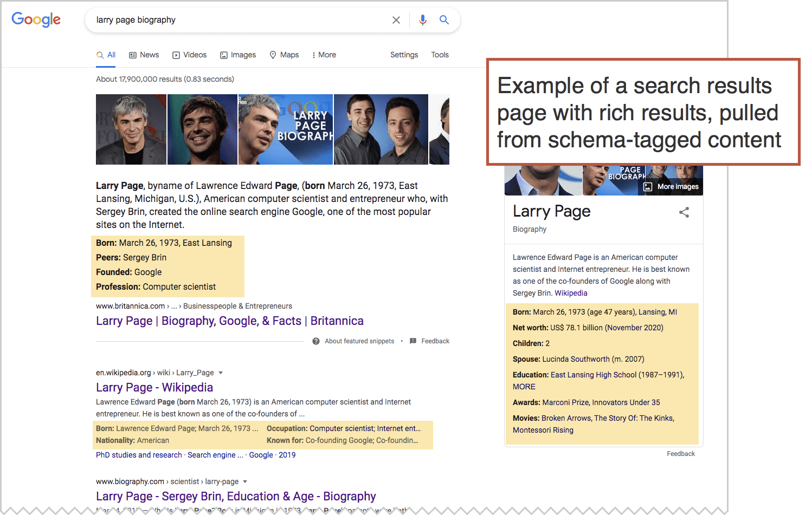The height and width of the screenshot is (515, 812).
Task: Open the Marconi Prize award link
Action: point(565,402)
